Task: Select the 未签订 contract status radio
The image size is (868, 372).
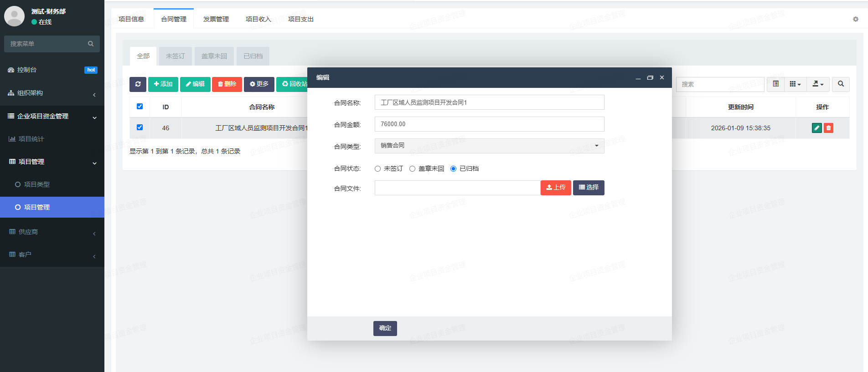Action: click(x=378, y=169)
